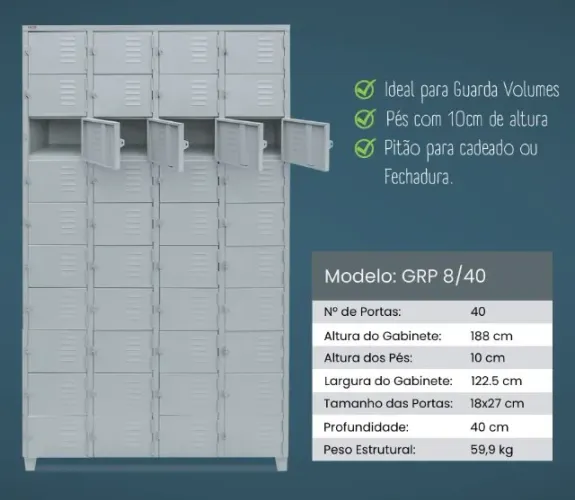The image size is (575, 500).
Task: Click the 'Peso Estrutural:' label
Action: [369, 449]
